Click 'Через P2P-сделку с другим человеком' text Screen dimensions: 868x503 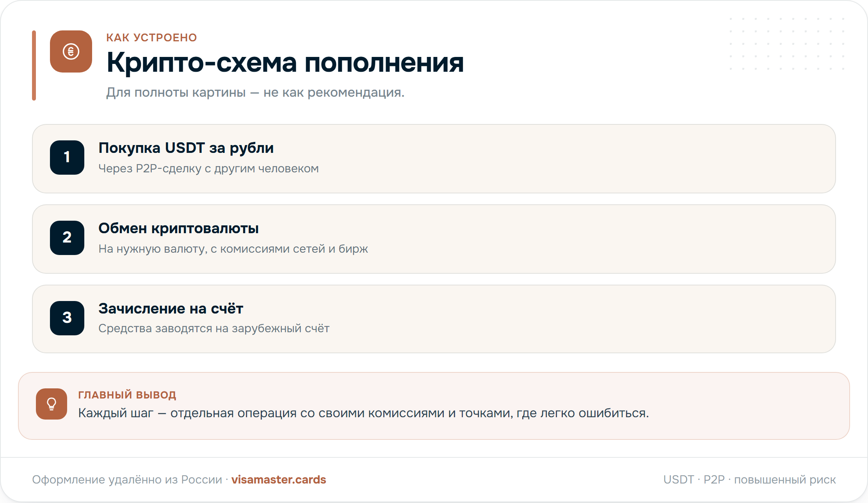pos(208,168)
